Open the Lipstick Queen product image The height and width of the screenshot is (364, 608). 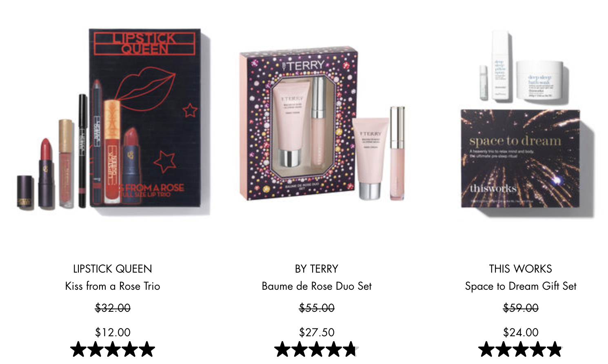point(113,122)
